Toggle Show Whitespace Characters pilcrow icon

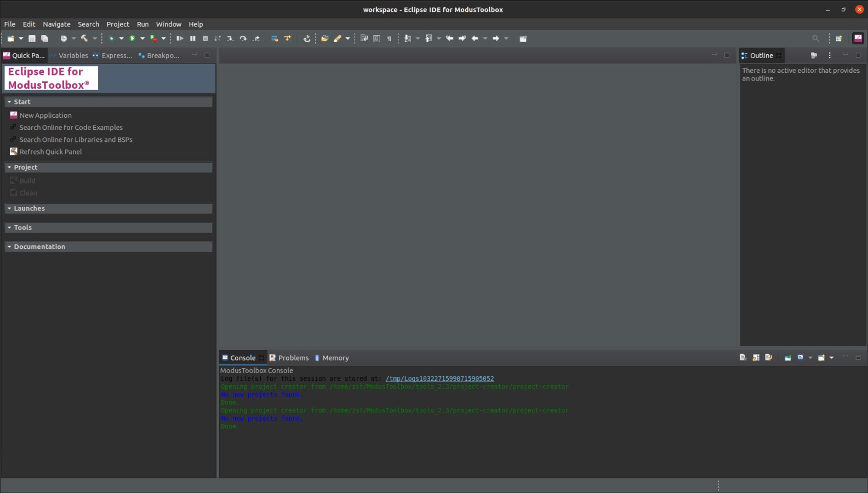[x=390, y=39]
